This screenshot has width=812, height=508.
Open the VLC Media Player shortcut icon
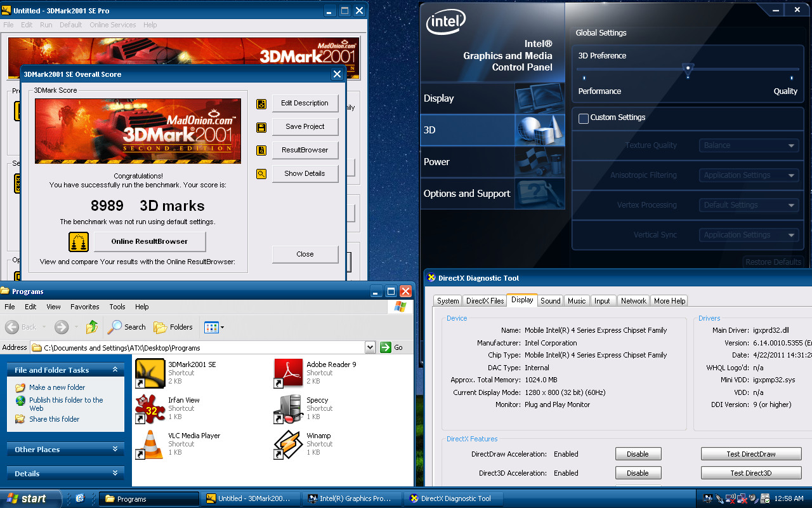click(x=150, y=444)
